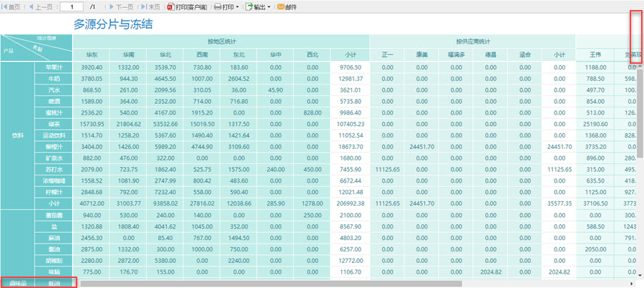Screen dimensions: 644x288
Task: Go to next page (下一页)
Action: 121,7
